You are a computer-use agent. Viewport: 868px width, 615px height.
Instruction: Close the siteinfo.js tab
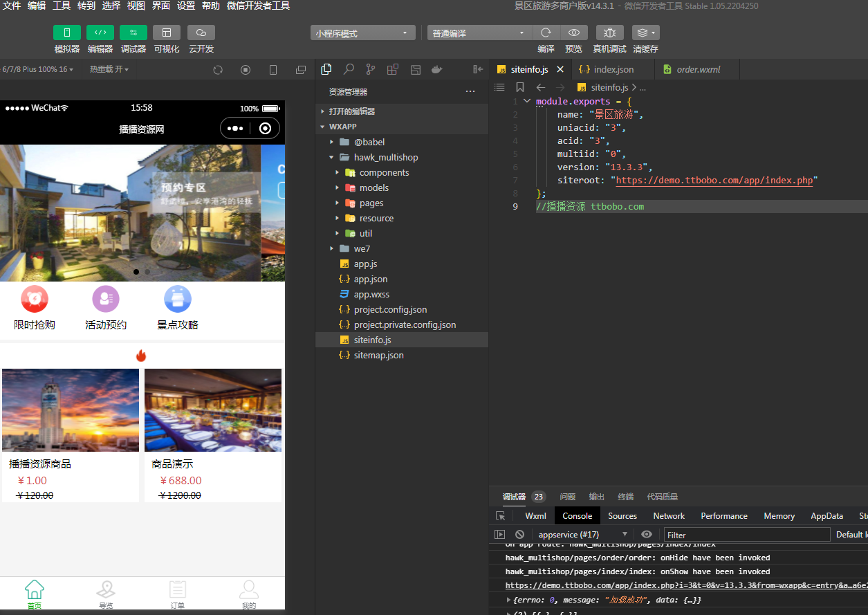point(560,69)
